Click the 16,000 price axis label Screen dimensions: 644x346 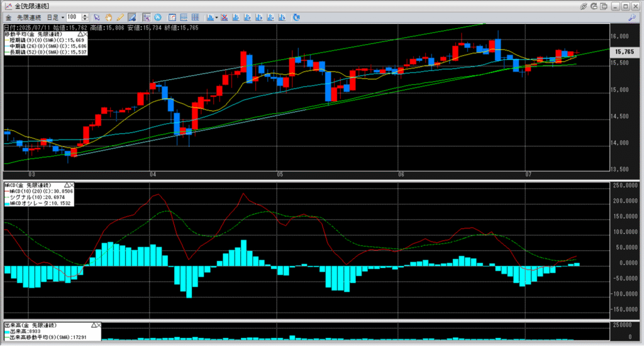(619, 36)
